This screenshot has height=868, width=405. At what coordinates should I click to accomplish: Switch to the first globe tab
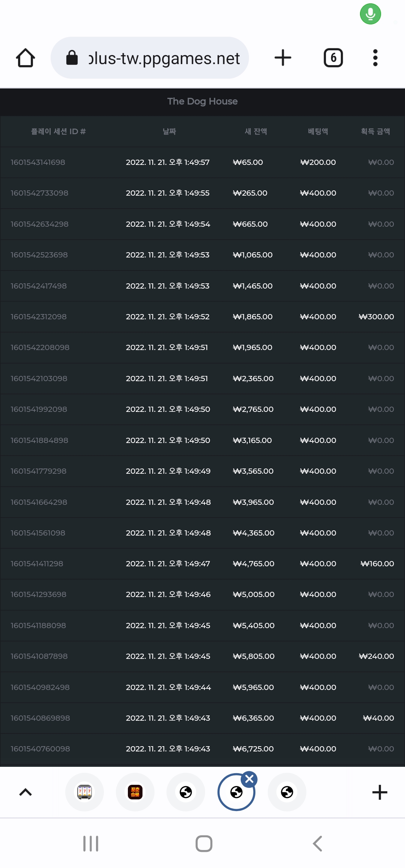click(186, 792)
